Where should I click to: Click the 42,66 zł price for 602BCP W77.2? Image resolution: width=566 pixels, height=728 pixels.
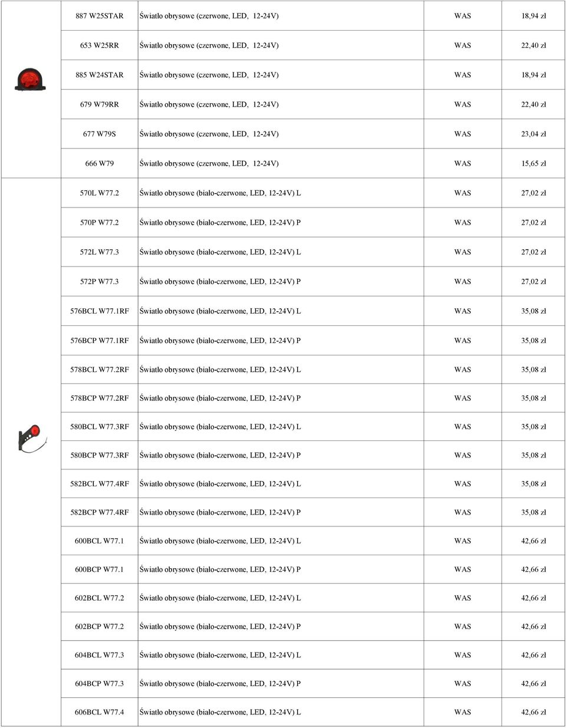click(534, 626)
